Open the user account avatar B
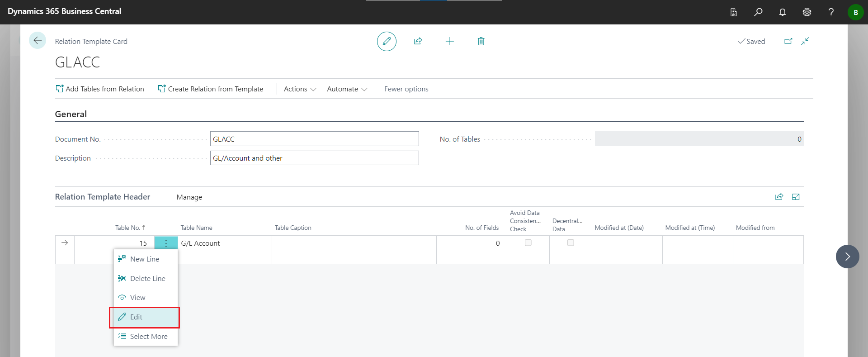Viewport: 868px width, 357px height. tap(855, 12)
